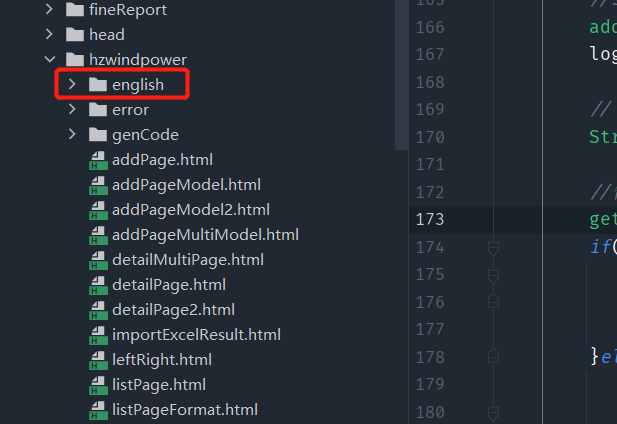The width and height of the screenshot is (617, 424).
Task: Click the listPageFormat.html file icon
Action: (98, 410)
